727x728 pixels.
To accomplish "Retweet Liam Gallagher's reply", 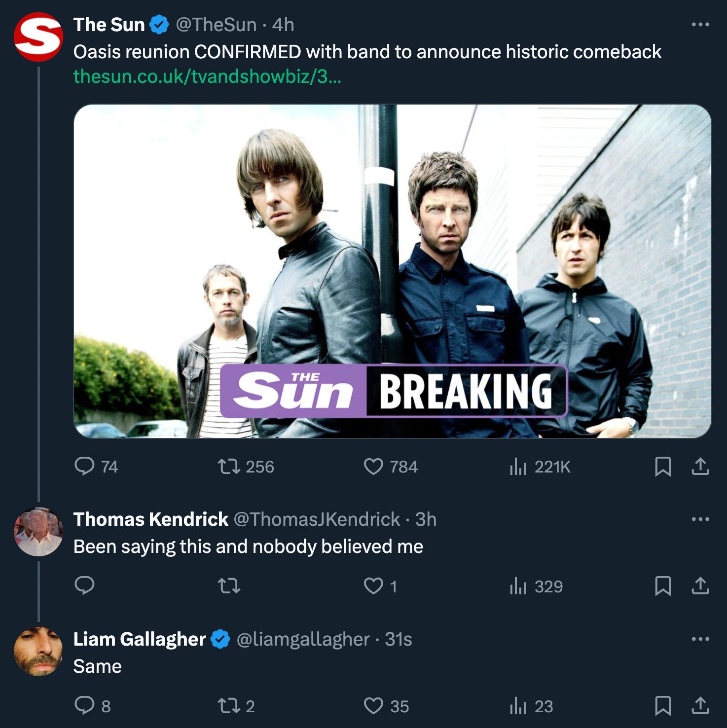I will coord(229,706).
